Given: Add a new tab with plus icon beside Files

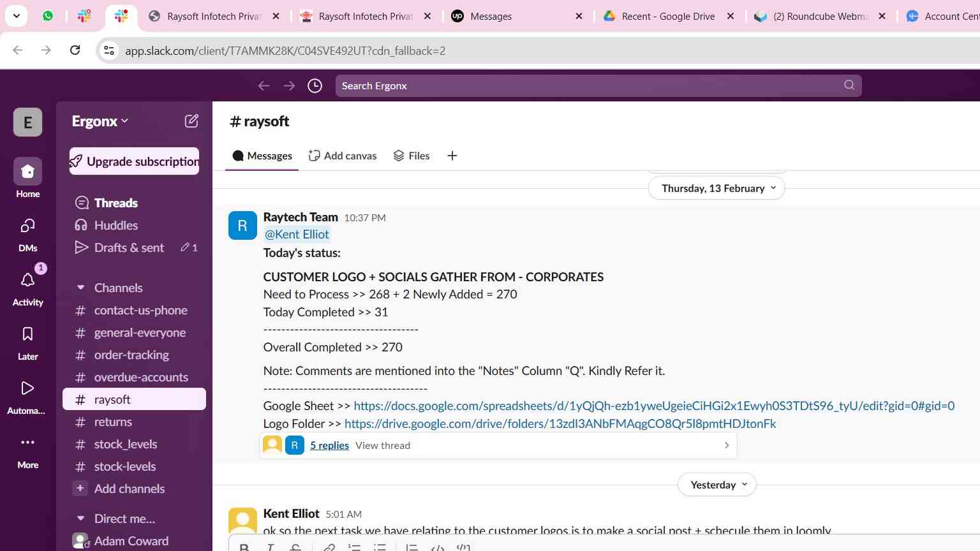Looking at the screenshot, I should coord(452,156).
